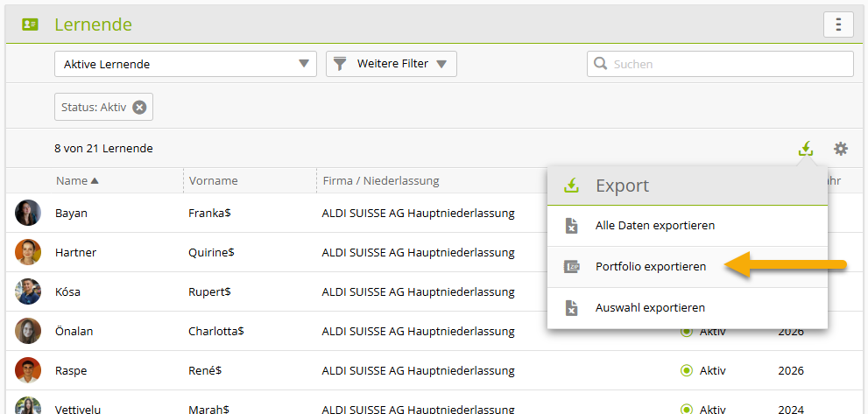Click the search magnifier icon
Image resolution: width=868 pixels, height=414 pixels.
point(600,64)
